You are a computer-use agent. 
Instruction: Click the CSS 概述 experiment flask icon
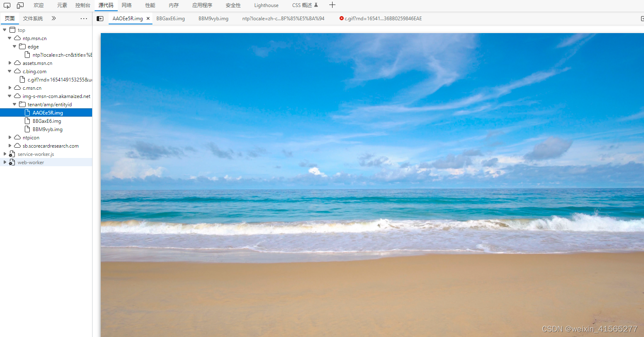pos(316,5)
